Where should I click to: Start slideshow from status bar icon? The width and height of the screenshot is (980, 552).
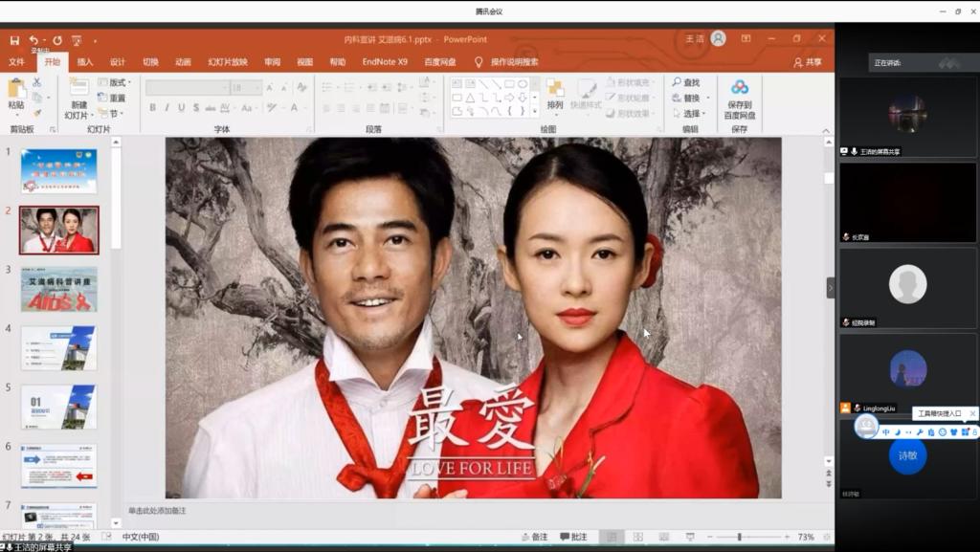pos(691,537)
